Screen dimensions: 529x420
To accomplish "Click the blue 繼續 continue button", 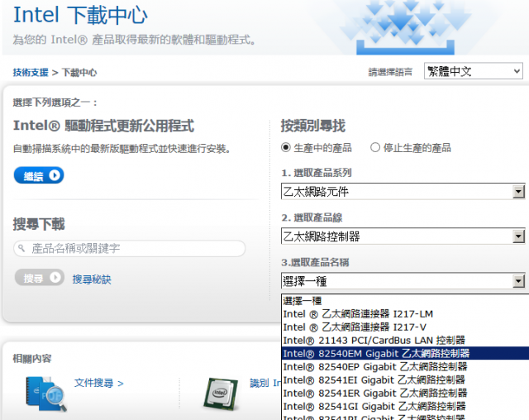I will coord(39,175).
